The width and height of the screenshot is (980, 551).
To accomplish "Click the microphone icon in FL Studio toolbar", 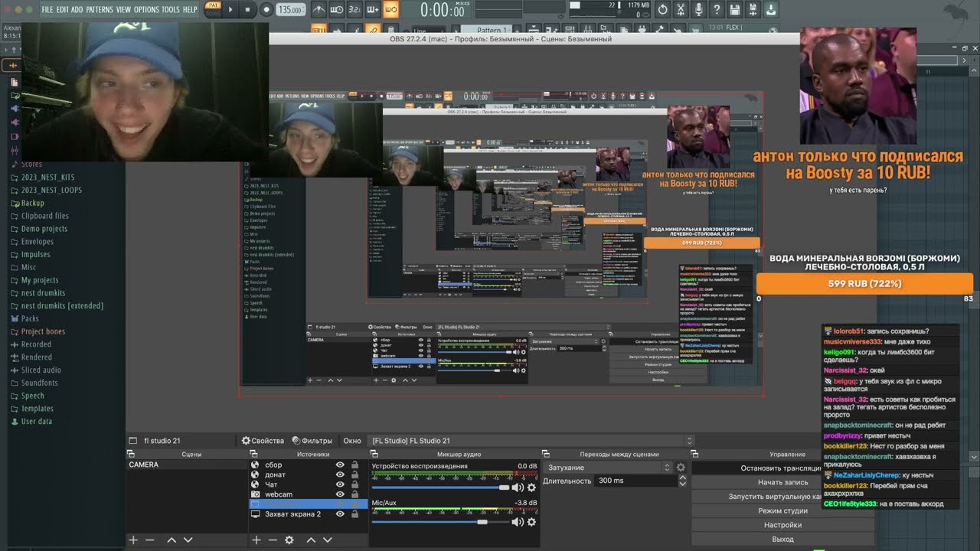I will 698,10.
